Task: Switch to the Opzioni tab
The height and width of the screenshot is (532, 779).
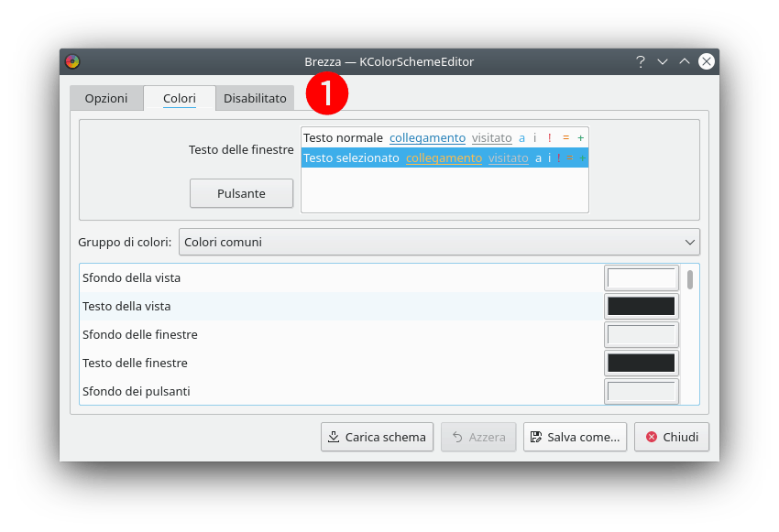Action: tap(106, 98)
